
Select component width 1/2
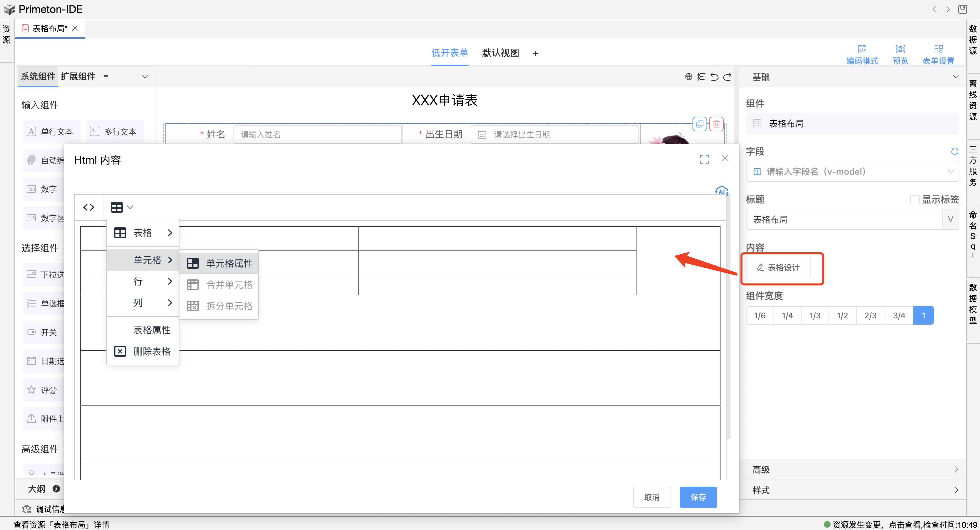click(x=842, y=315)
